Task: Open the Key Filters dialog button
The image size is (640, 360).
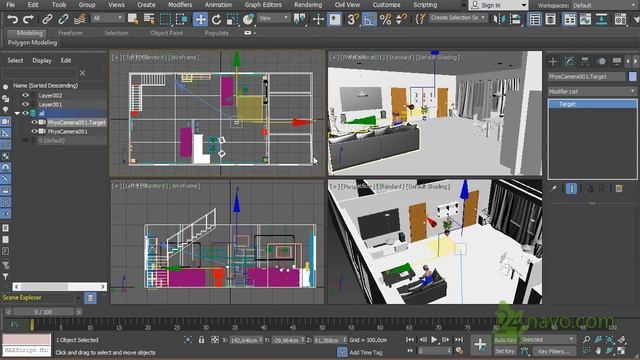Action: 553,351
